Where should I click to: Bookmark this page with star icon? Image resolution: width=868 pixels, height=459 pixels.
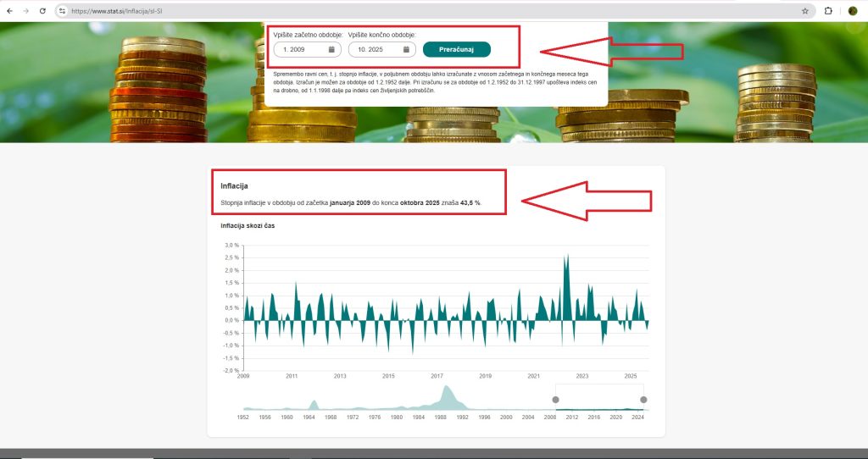(x=804, y=11)
